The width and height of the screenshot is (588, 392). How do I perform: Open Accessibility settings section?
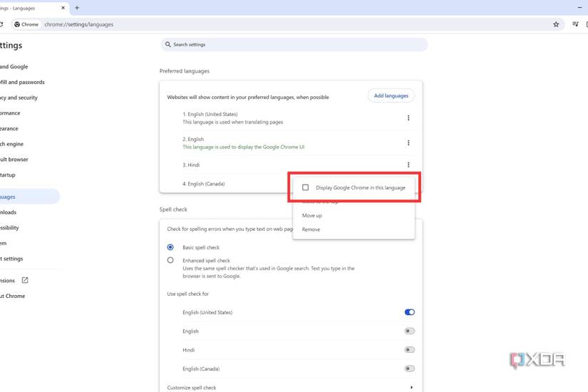(x=9, y=227)
